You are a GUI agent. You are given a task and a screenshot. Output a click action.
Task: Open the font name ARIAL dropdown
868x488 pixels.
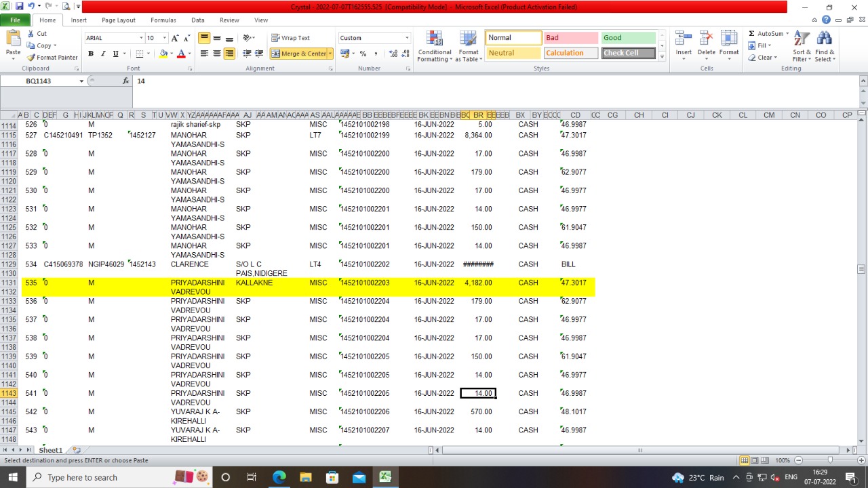141,38
